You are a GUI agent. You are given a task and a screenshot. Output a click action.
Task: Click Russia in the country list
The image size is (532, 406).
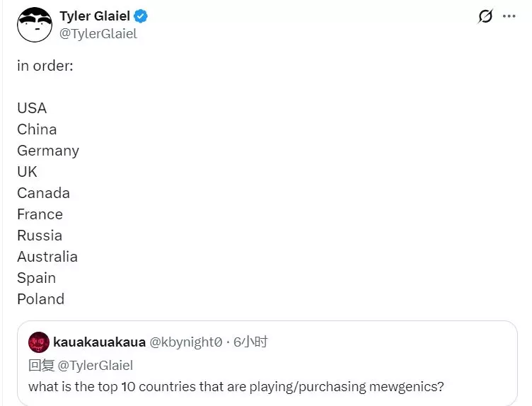[40, 236]
